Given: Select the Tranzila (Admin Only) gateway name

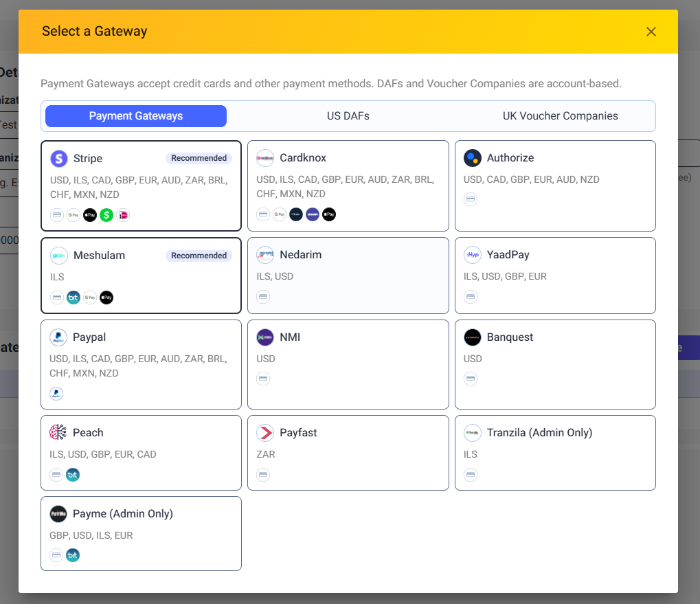Looking at the screenshot, I should (x=539, y=433).
